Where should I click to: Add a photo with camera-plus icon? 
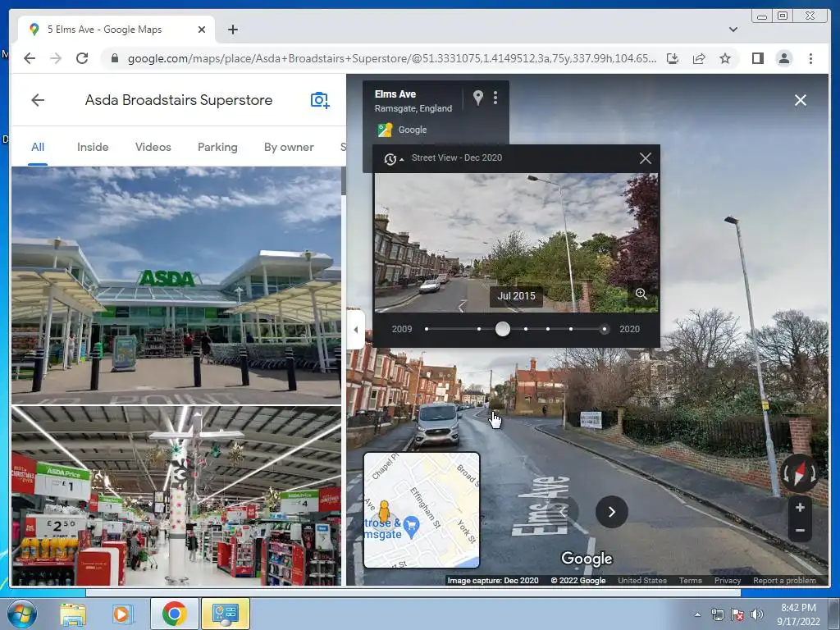[x=320, y=100]
